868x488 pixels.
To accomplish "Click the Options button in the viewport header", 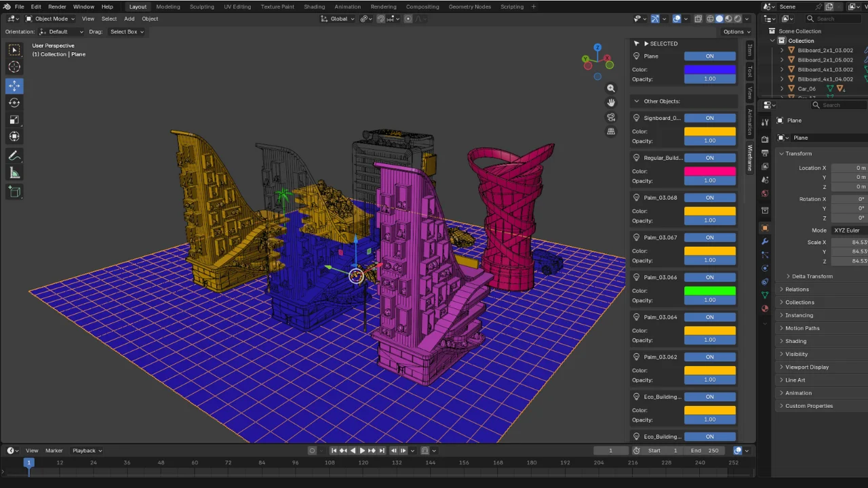I will 736,31.
